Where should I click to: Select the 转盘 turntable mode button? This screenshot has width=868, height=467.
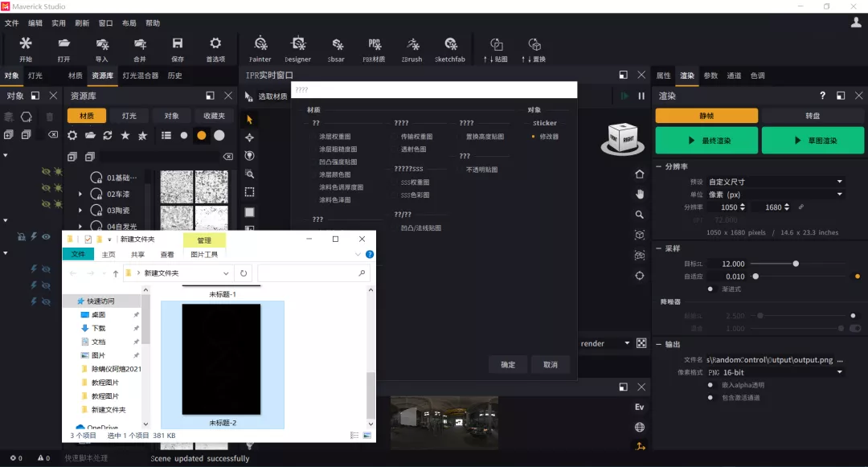[813, 116]
